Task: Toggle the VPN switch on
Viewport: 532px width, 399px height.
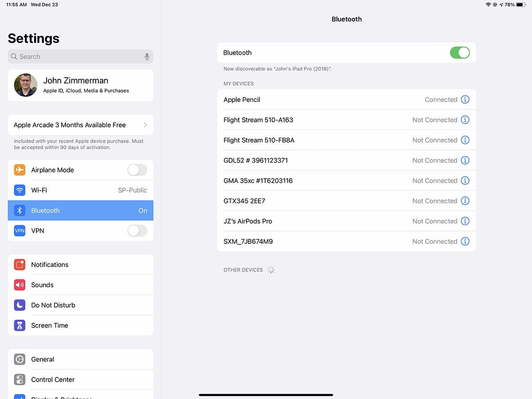Action: (x=137, y=231)
